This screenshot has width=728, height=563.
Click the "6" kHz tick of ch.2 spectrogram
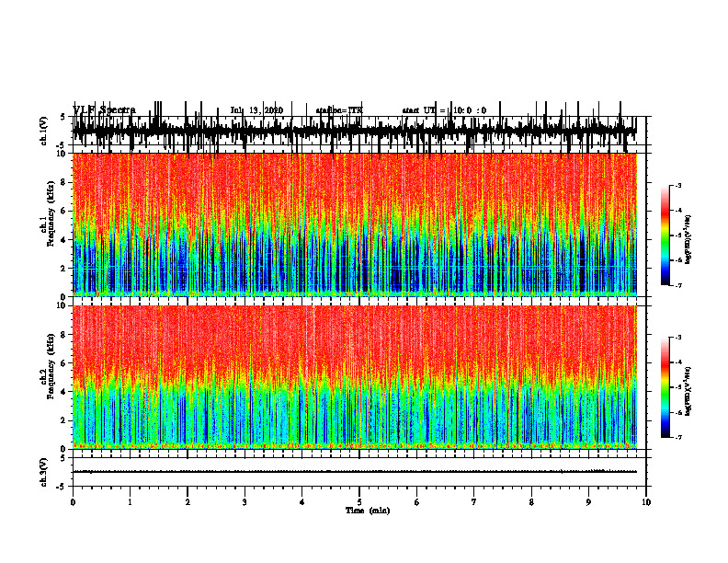click(x=64, y=363)
